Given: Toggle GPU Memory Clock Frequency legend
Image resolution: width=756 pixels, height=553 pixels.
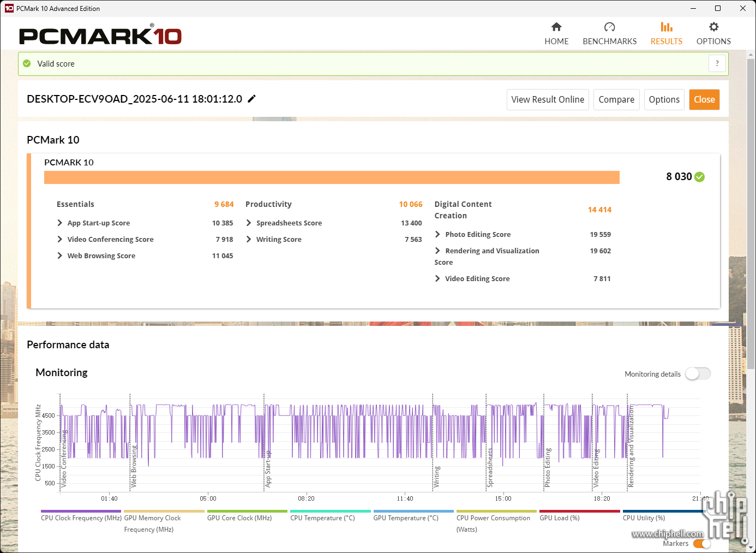Looking at the screenshot, I should coord(164,522).
